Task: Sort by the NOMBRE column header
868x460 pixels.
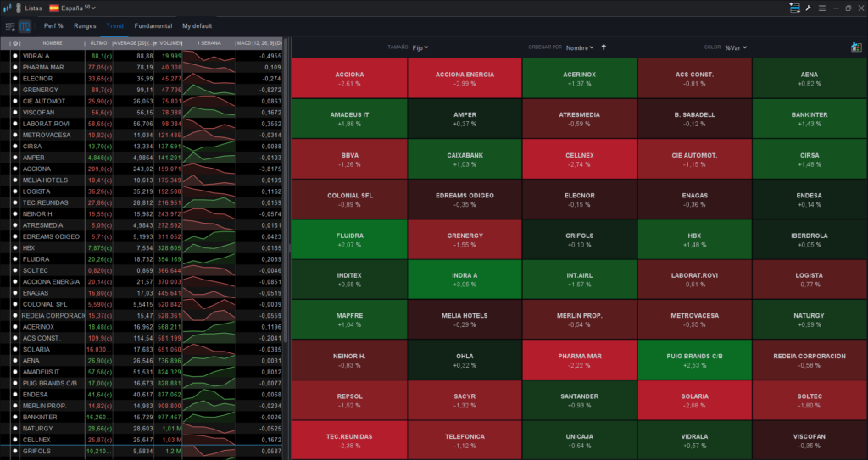Action: (x=53, y=43)
